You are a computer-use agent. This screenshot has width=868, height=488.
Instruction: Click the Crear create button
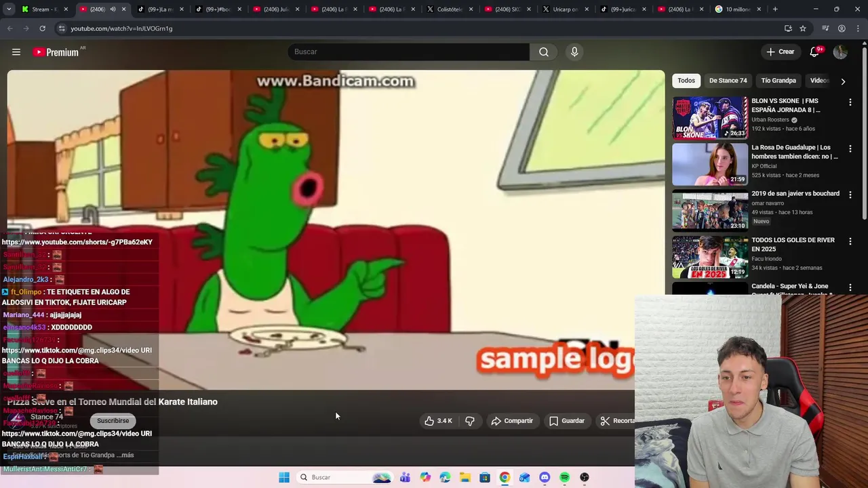coord(780,52)
